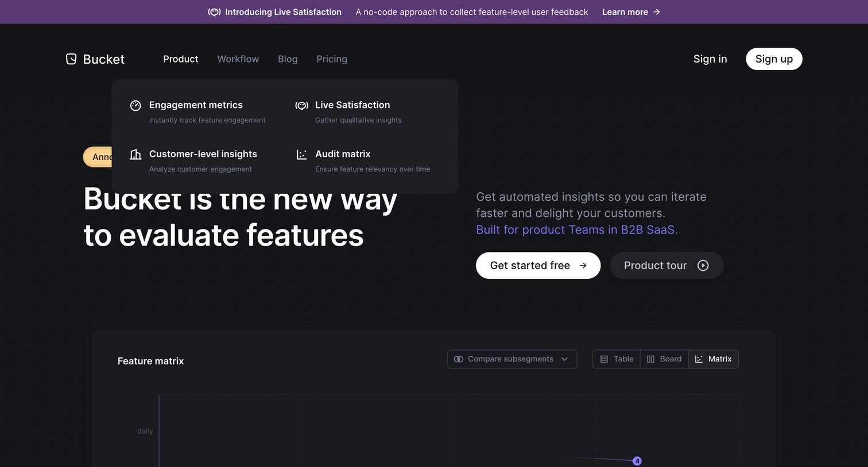Click the Board view icon
Image resolution: width=868 pixels, height=467 pixels.
650,359
